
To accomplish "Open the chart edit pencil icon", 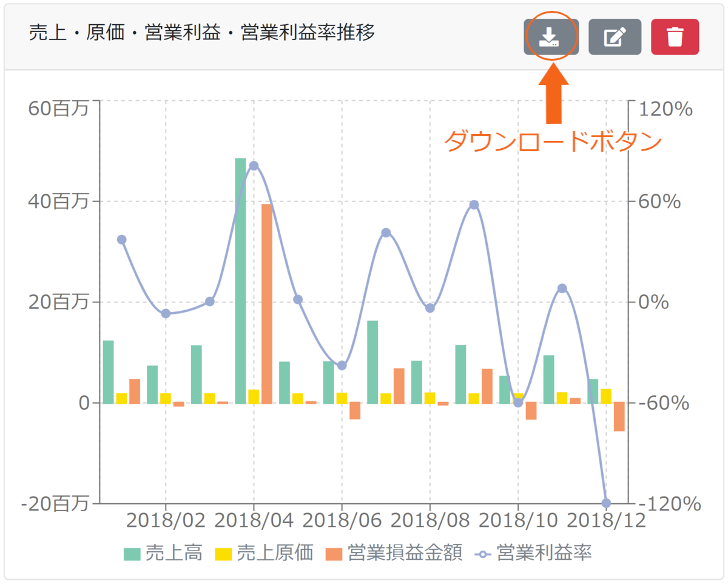I will 615,37.
